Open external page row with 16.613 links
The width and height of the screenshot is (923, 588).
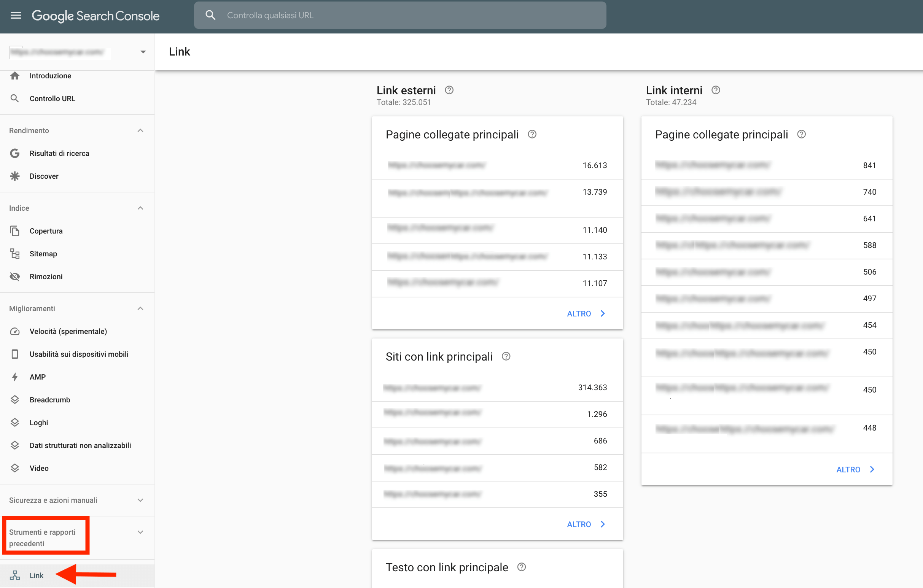(x=498, y=165)
